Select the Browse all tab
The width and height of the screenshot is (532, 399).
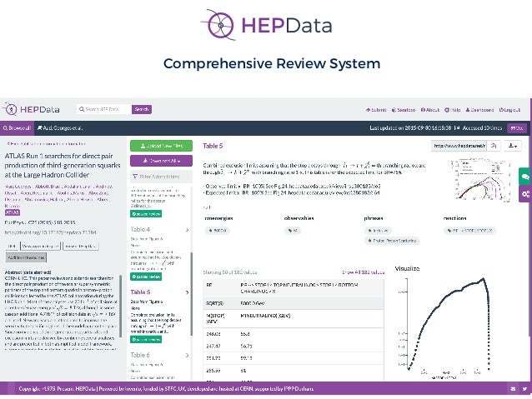17,128
